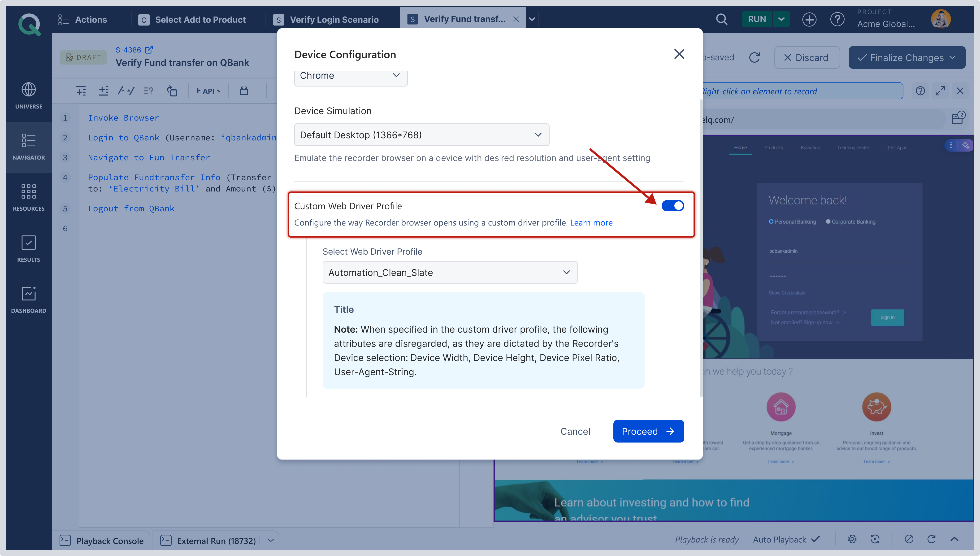980x556 pixels.
Task: Open the help question mark in header
Action: (837, 19)
